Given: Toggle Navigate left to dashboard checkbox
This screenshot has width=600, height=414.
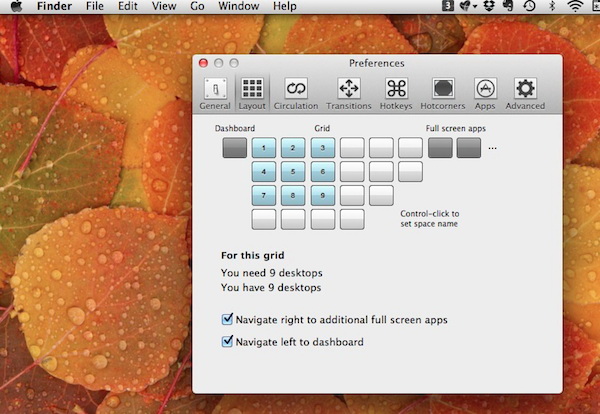Looking at the screenshot, I should pos(227,341).
